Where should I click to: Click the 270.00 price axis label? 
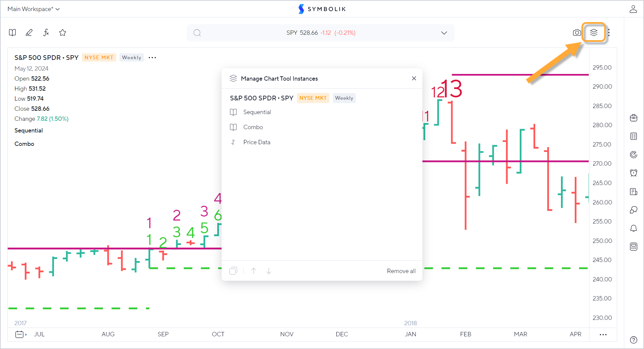(x=602, y=164)
